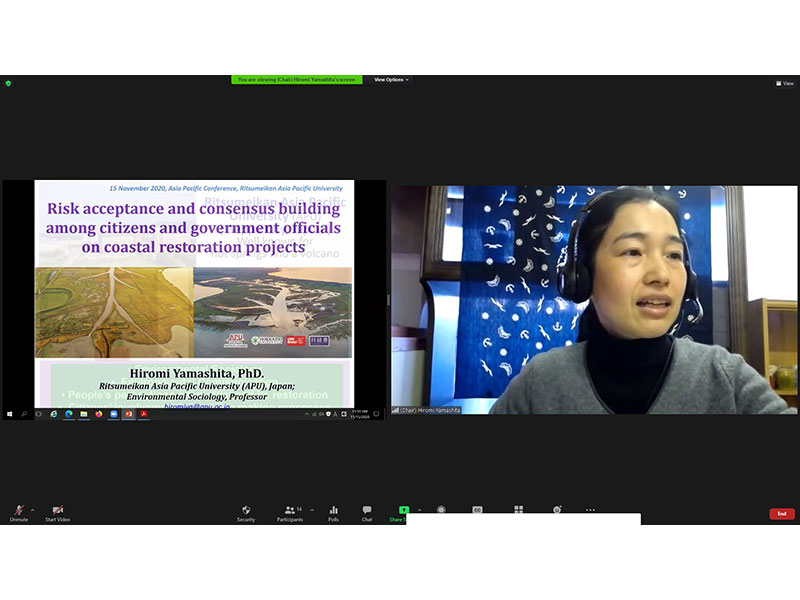Click the green encryption shield icon
The width and height of the screenshot is (800, 600).
(x=8, y=83)
